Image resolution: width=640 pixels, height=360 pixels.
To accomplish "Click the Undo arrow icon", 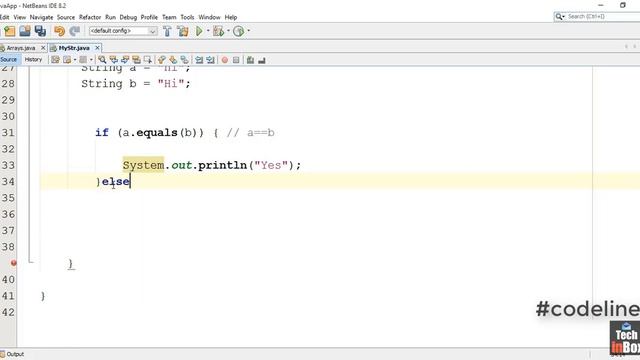I will click(60, 31).
